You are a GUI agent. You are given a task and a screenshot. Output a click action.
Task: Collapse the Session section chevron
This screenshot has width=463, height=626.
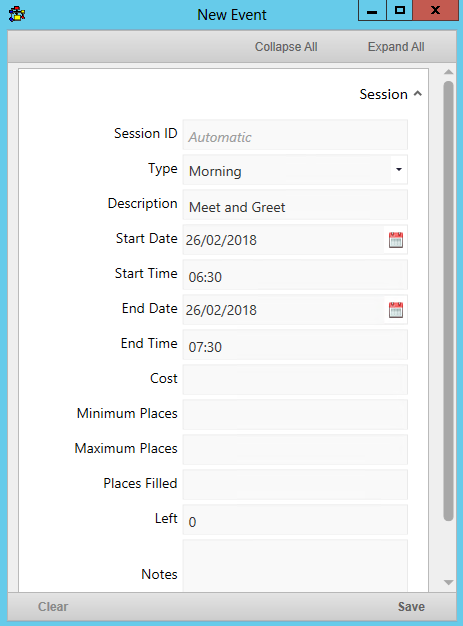click(x=417, y=94)
